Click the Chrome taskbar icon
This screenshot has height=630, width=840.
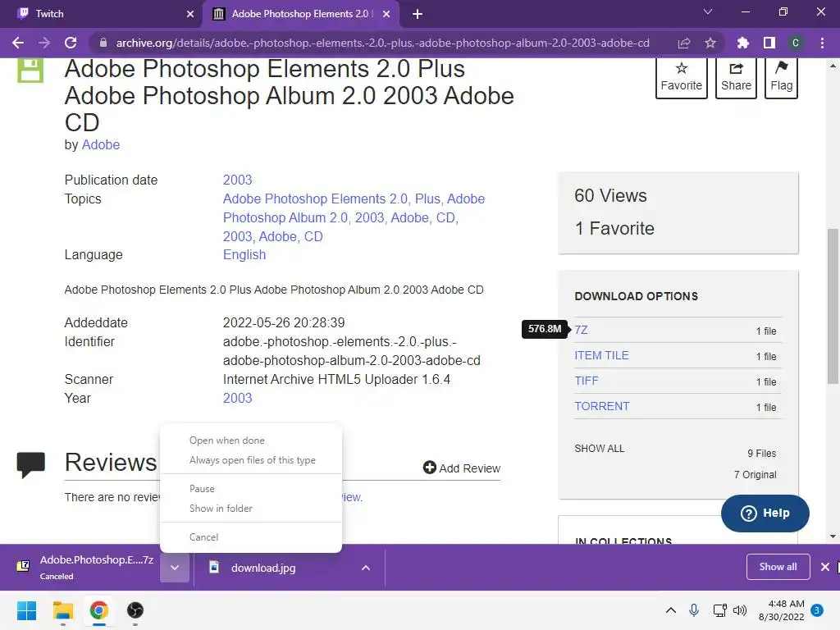click(x=98, y=610)
